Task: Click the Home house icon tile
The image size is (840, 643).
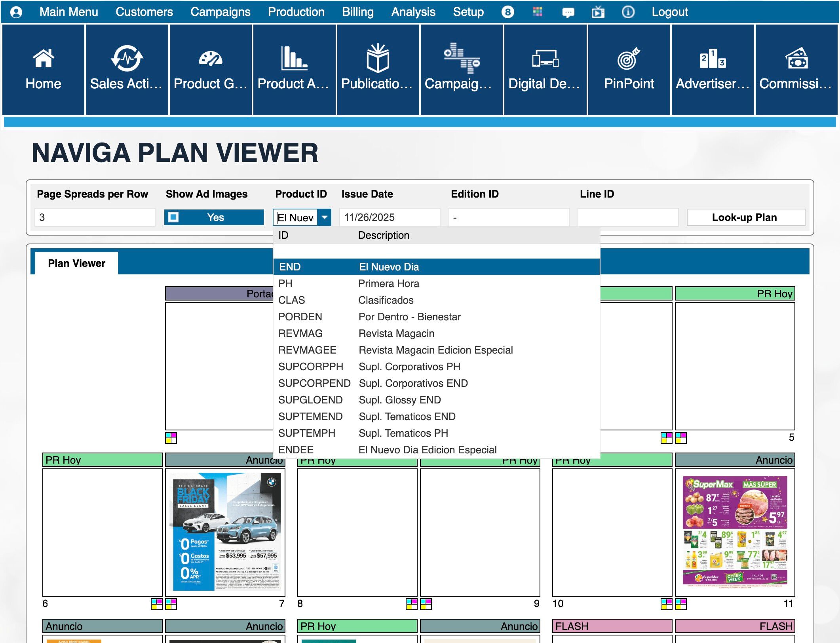Action: [44, 59]
